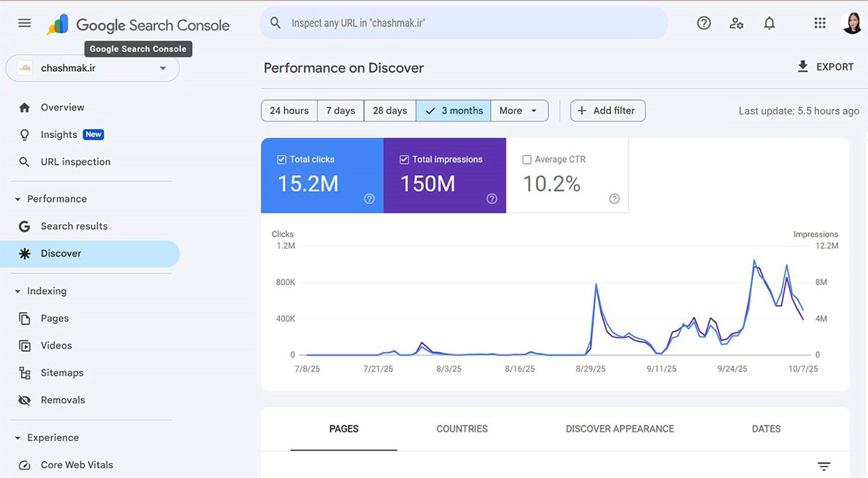Open the user settings icon
Image resolution: width=868 pixels, height=478 pixels.
[x=736, y=23]
